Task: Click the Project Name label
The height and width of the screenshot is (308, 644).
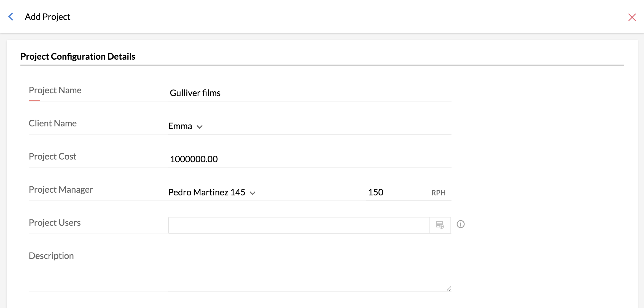Action: (x=55, y=90)
